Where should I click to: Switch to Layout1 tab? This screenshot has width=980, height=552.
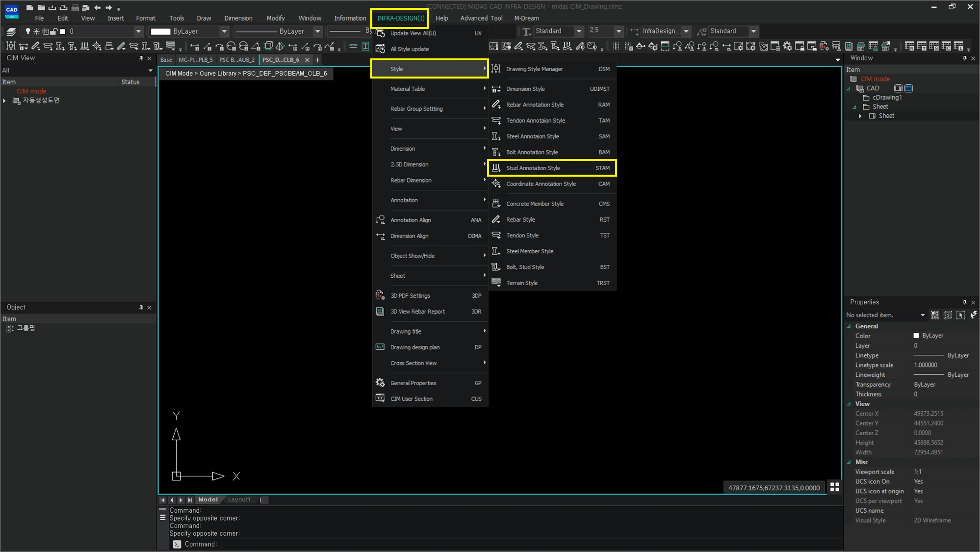pyautogui.click(x=239, y=499)
